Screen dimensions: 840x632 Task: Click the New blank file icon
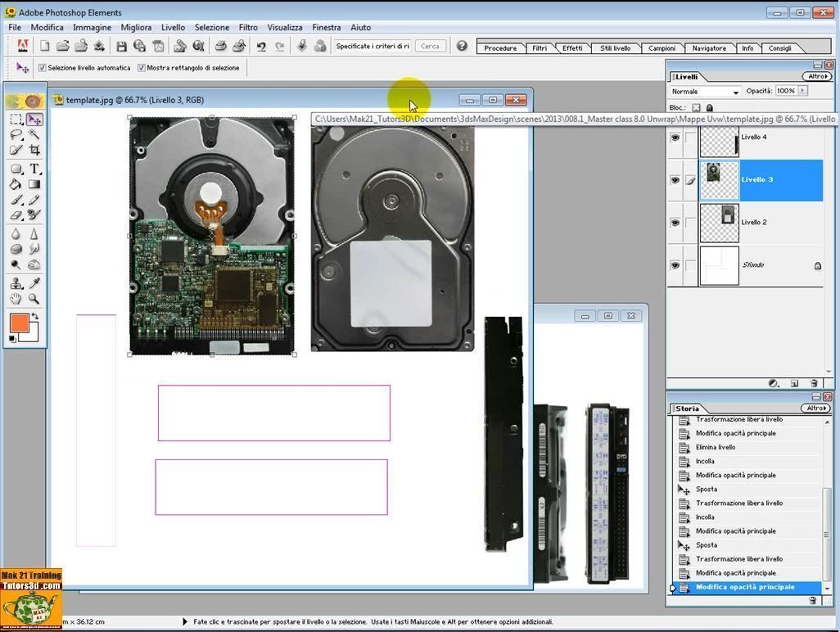pos(44,47)
